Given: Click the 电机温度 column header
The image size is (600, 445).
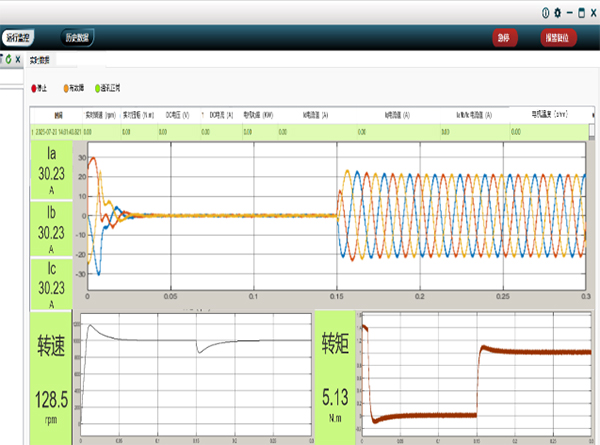Looking at the screenshot, I should (x=549, y=114).
